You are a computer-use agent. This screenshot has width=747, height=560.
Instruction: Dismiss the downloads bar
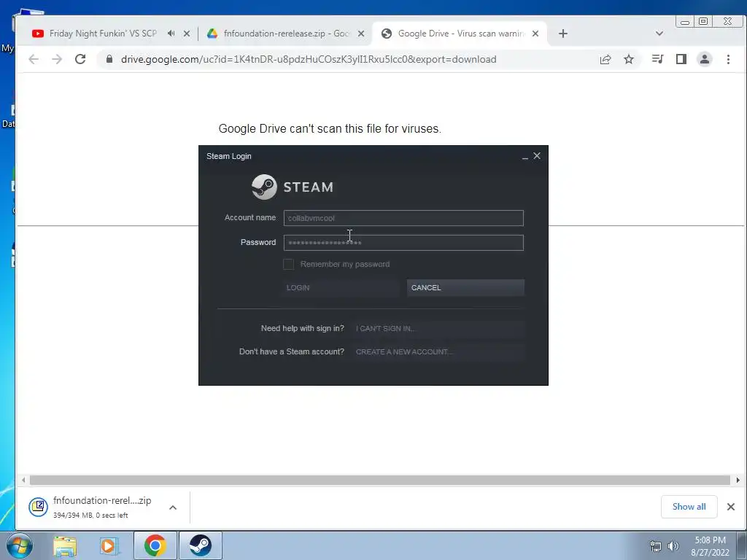tap(731, 507)
